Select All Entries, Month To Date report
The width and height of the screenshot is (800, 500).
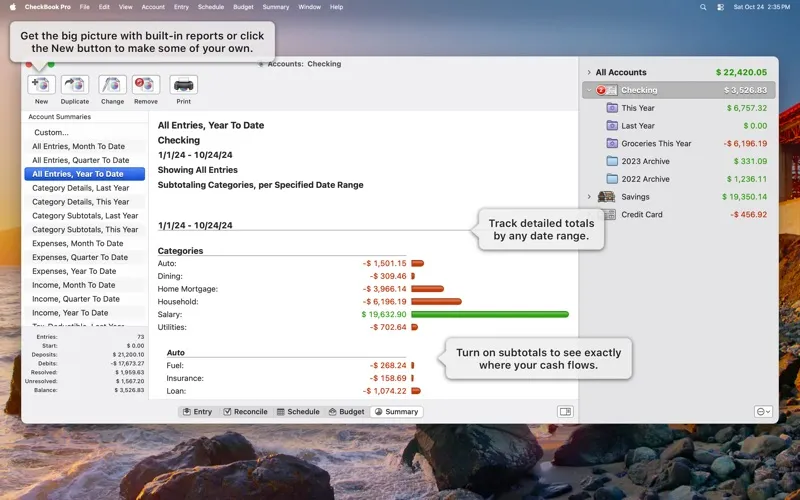[x=85, y=146]
